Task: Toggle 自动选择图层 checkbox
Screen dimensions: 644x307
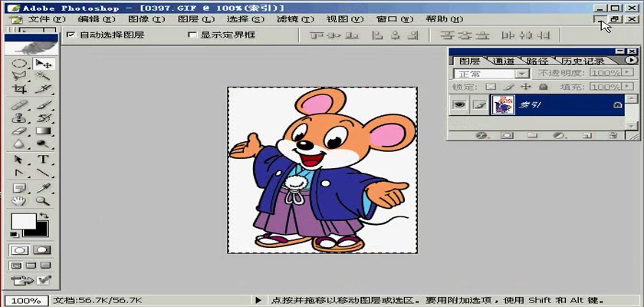Action: tap(71, 35)
